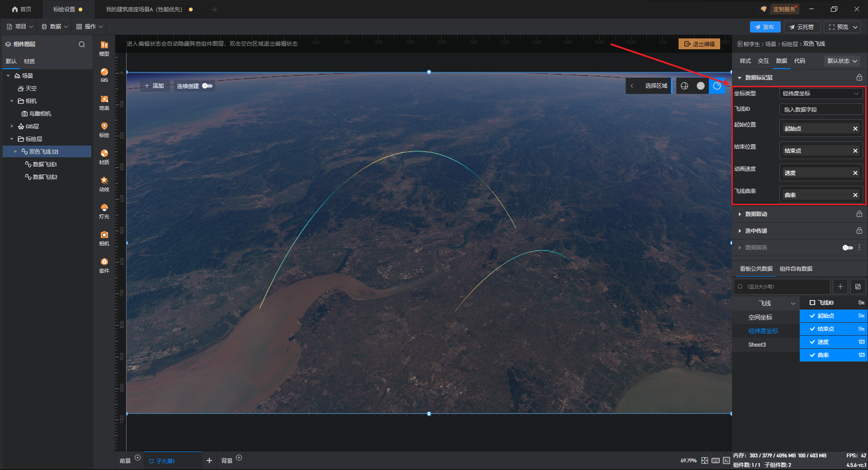Remove the 结束点 field from 结束位置
868x470 pixels.
(x=855, y=151)
